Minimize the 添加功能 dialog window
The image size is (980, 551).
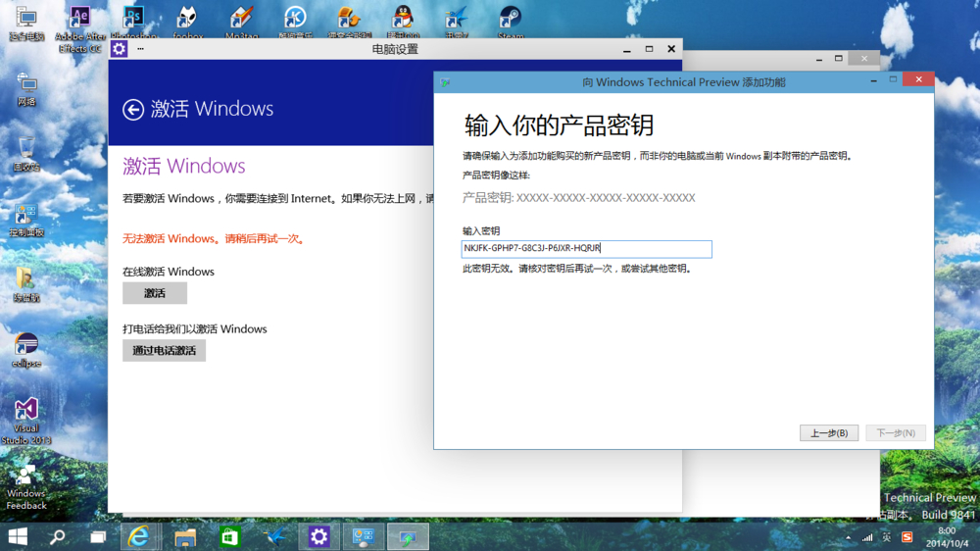click(874, 80)
